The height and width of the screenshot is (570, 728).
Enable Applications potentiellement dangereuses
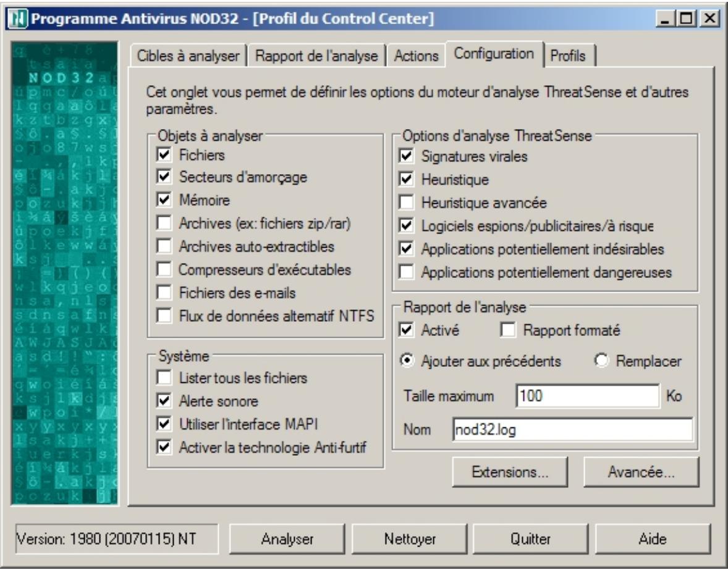coord(406,272)
